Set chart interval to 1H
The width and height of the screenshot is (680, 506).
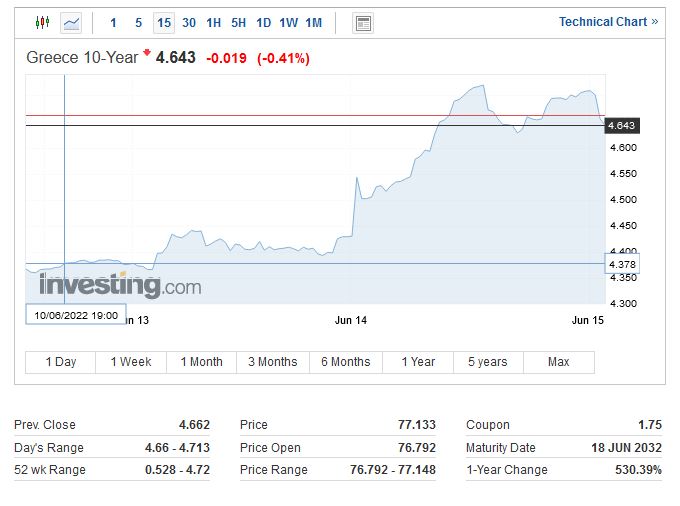click(214, 23)
